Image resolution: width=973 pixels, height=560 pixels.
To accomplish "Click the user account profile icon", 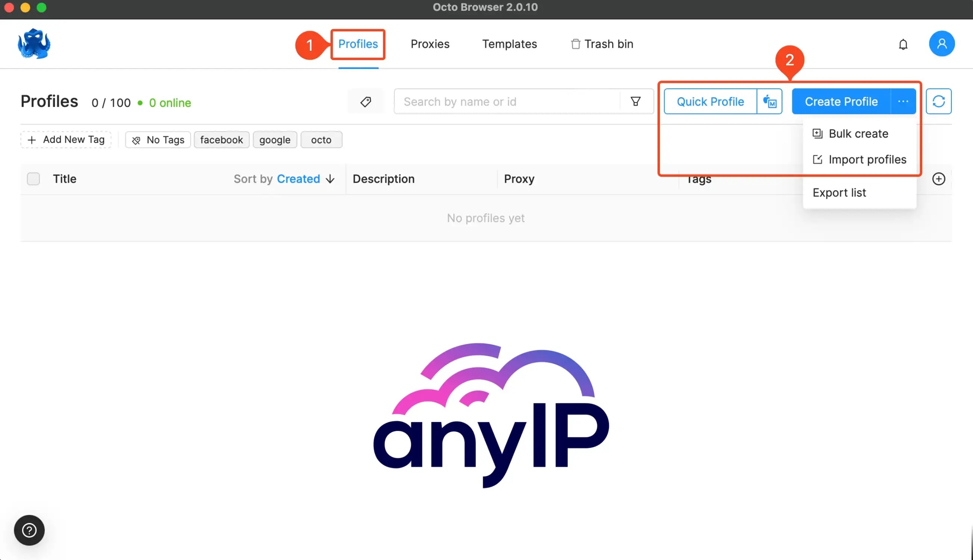I will pos(942,43).
